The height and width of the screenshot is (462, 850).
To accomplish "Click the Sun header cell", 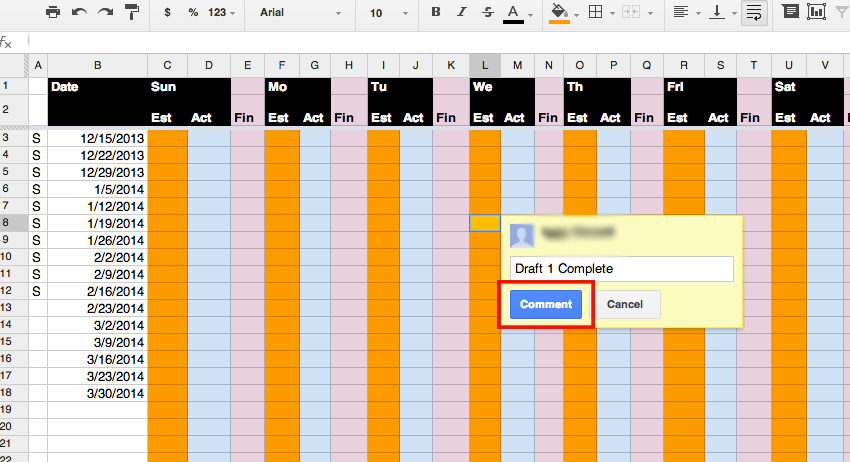I will (x=168, y=87).
